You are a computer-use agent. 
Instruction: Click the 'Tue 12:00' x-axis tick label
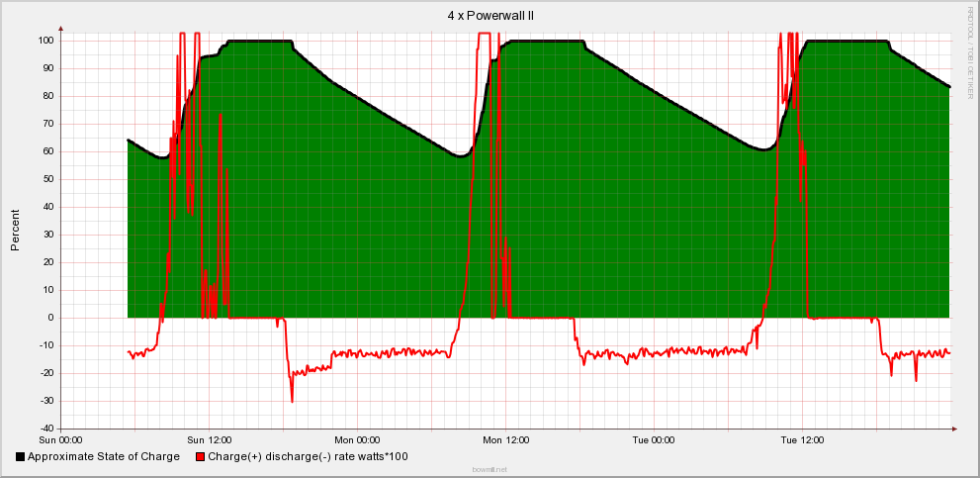click(802, 440)
